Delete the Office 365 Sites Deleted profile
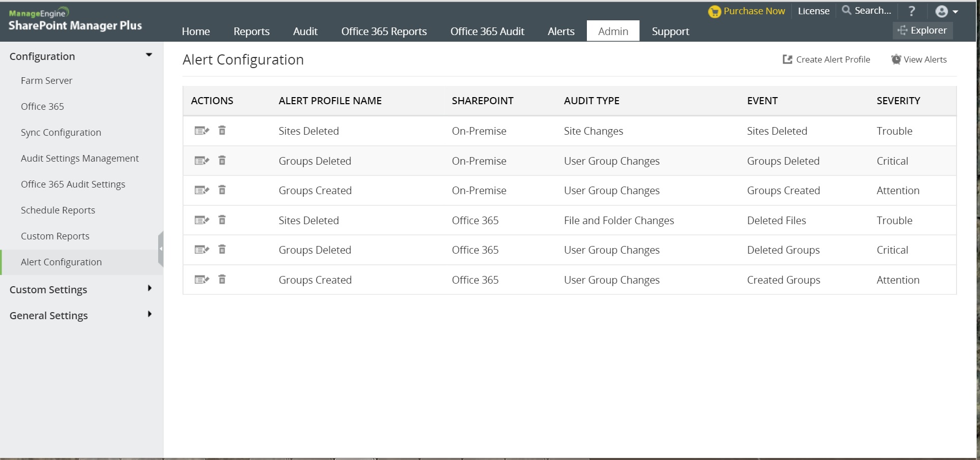 coord(222,220)
